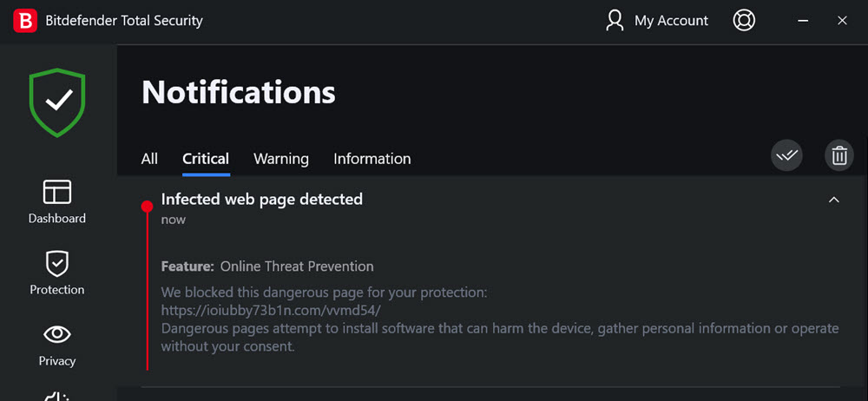The height and width of the screenshot is (401, 868).
Task: Open the Information tab
Action: pyautogui.click(x=372, y=159)
